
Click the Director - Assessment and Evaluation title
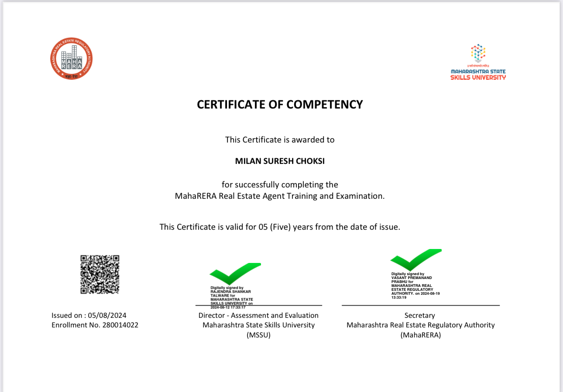pyautogui.click(x=258, y=315)
